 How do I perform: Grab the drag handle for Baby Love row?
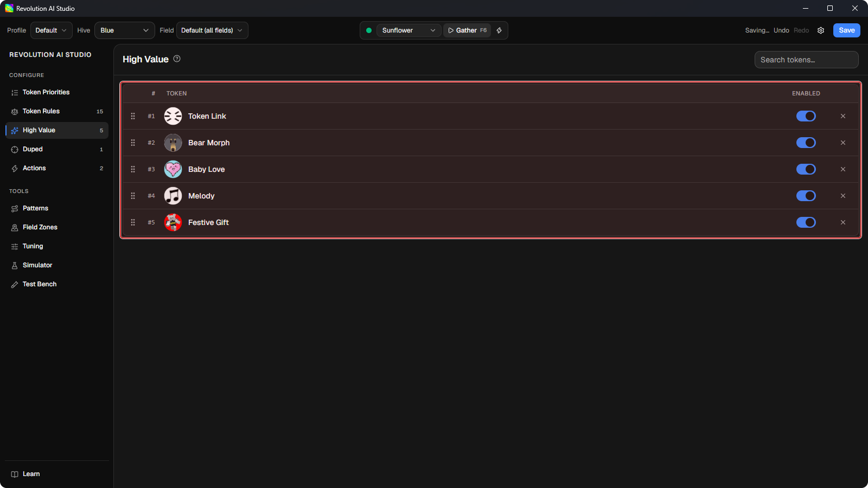(x=133, y=169)
